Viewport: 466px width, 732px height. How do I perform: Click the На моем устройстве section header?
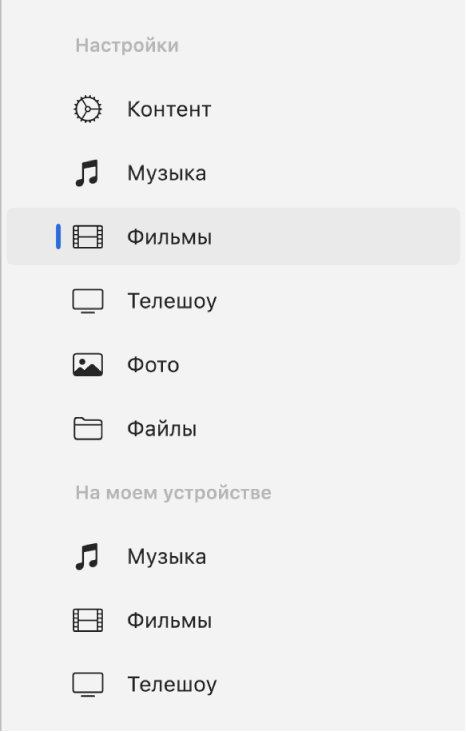173,493
